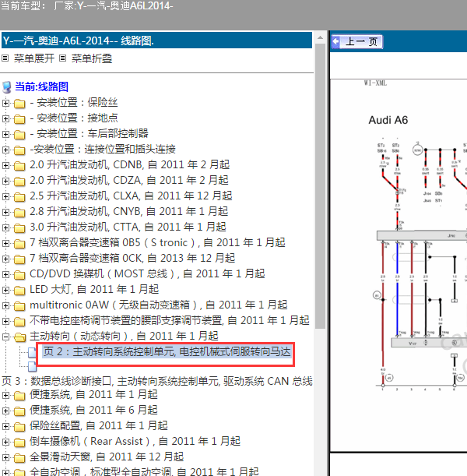Expand the 2.0升 CDNB engine folder
The width and height of the screenshot is (467, 476).
[x=5, y=165]
